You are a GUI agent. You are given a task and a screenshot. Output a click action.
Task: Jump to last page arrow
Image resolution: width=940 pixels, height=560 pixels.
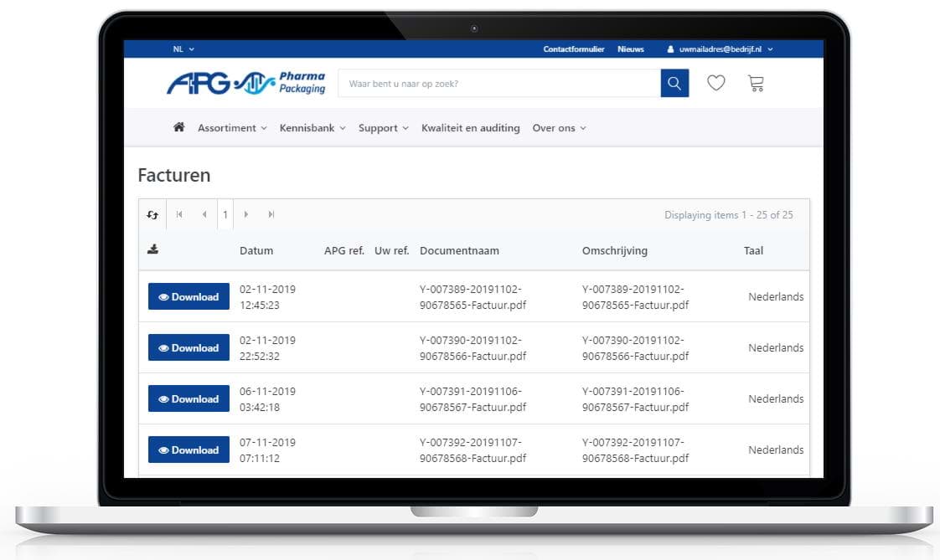271,215
